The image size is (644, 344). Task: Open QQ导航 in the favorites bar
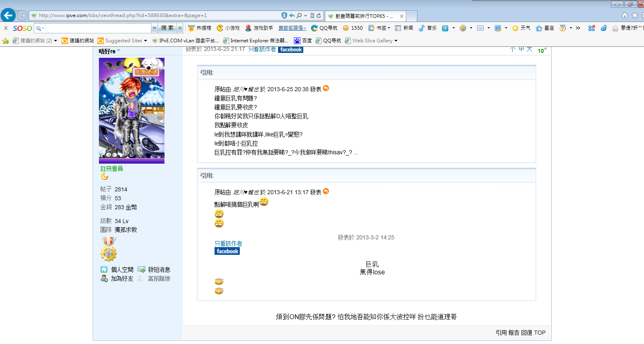328,41
